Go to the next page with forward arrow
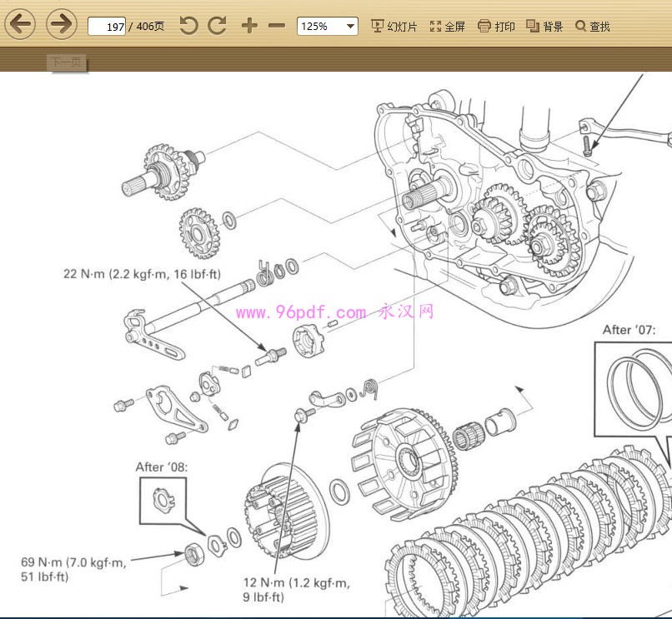This screenshot has height=619, width=672. tap(62, 23)
